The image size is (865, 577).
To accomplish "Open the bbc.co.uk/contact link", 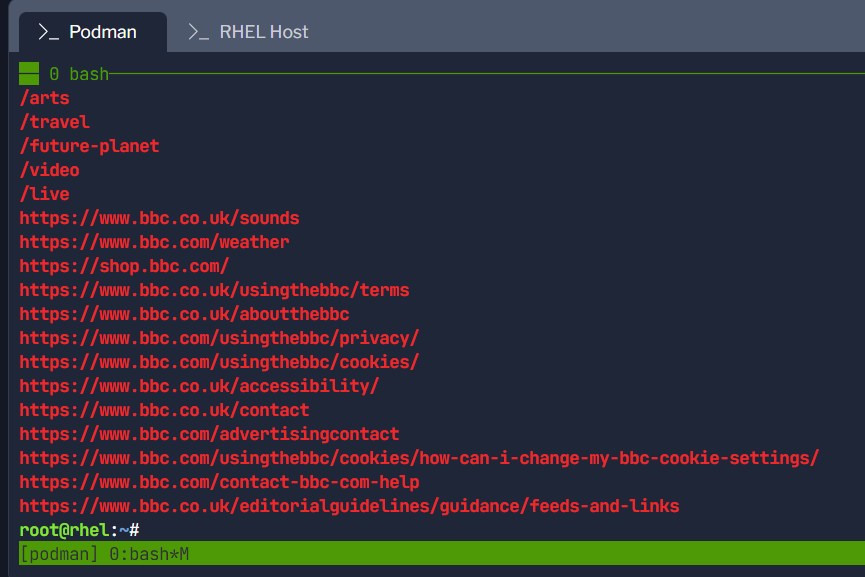I will point(165,409).
